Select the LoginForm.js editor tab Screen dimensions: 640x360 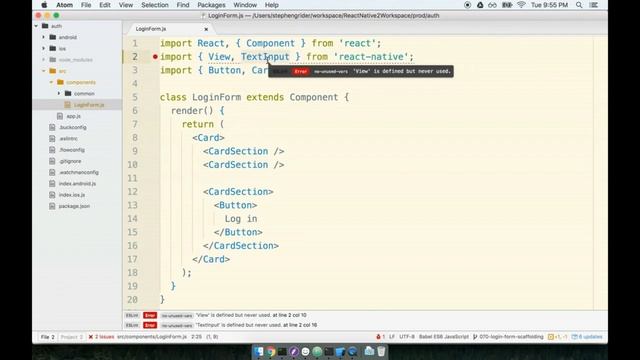coord(171,29)
